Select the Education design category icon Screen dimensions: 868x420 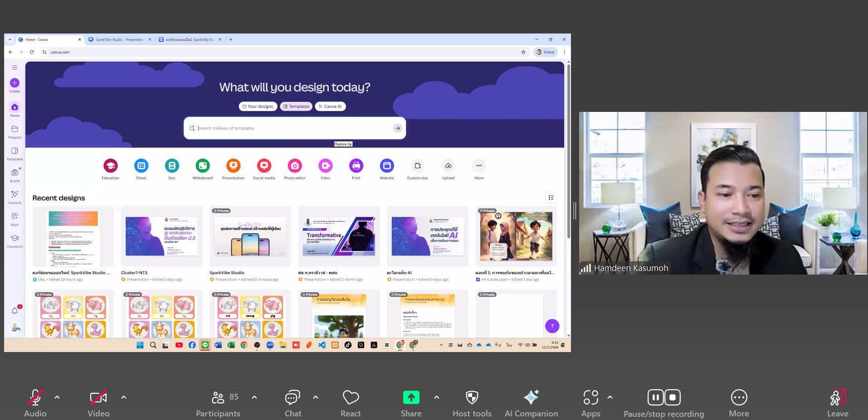coord(110,166)
